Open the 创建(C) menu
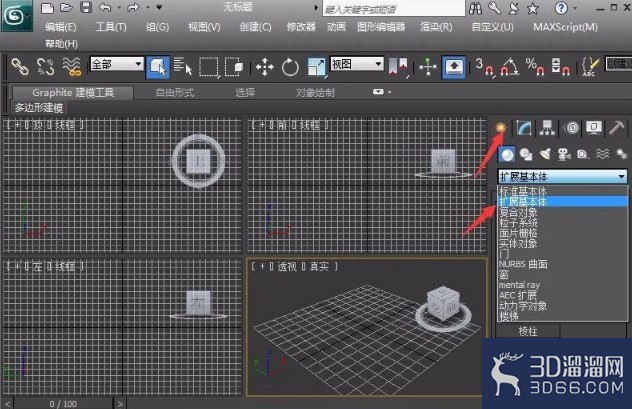The height and width of the screenshot is (409, 632). (x=255, y=27)
